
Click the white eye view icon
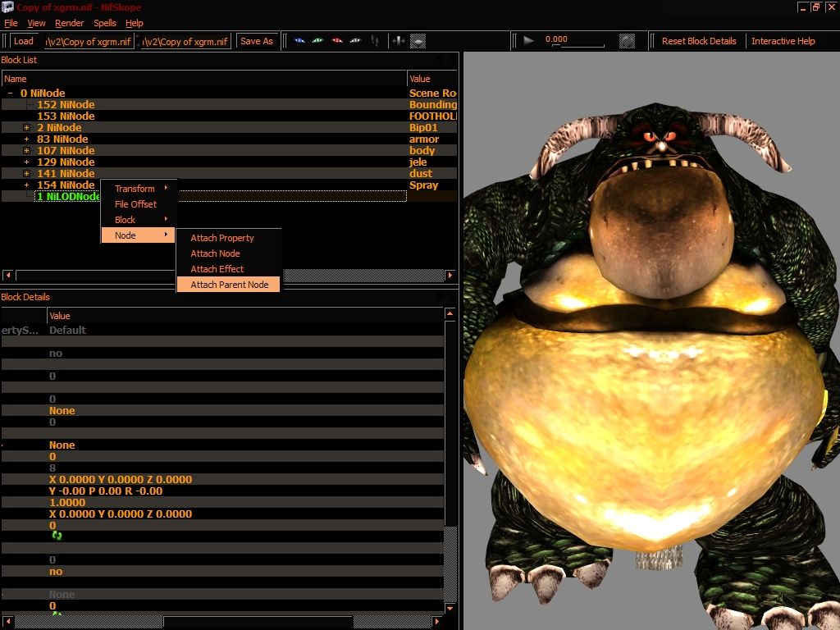pos(355,41)
